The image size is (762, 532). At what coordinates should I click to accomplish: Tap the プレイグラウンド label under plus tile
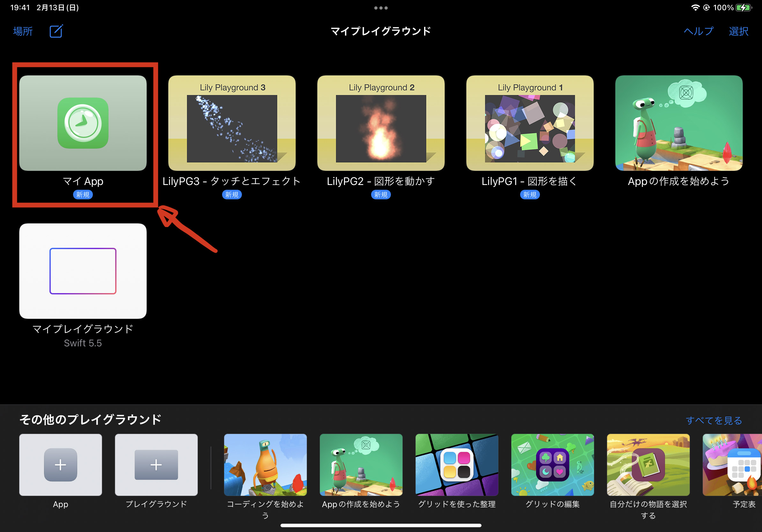(156, 504)
